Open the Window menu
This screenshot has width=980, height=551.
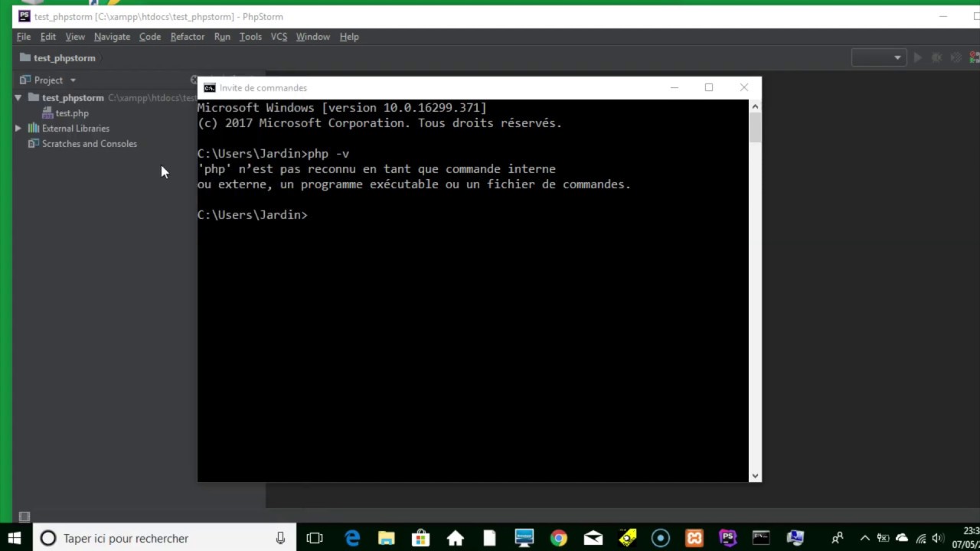pyautogui.click(x=312, y=37)
